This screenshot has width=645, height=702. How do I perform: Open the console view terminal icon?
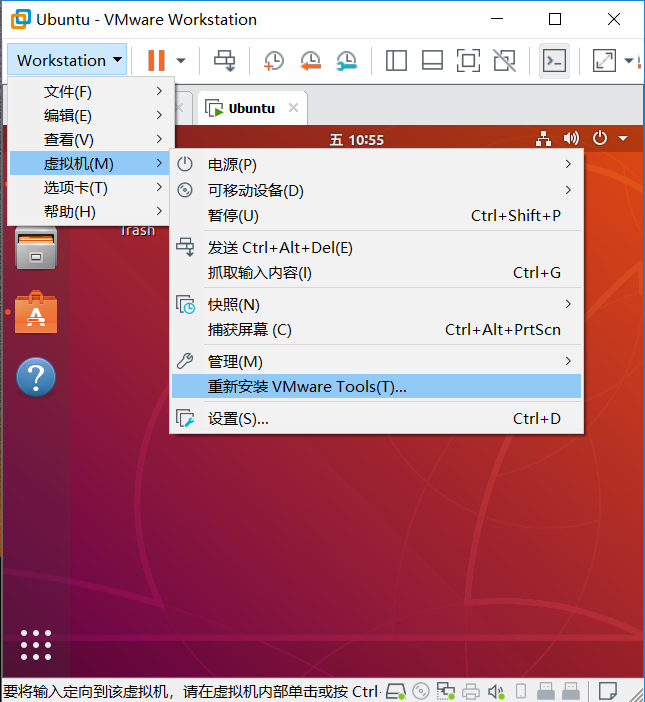pos(554,60)
